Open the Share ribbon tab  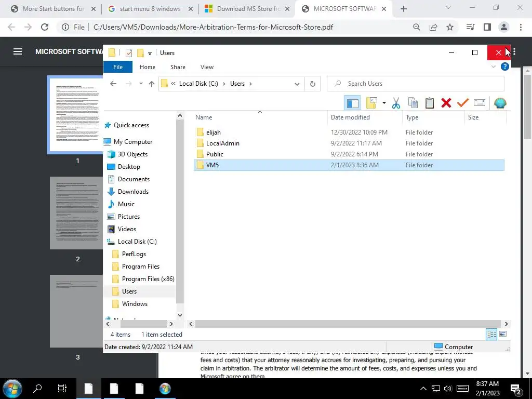[178, 67]
